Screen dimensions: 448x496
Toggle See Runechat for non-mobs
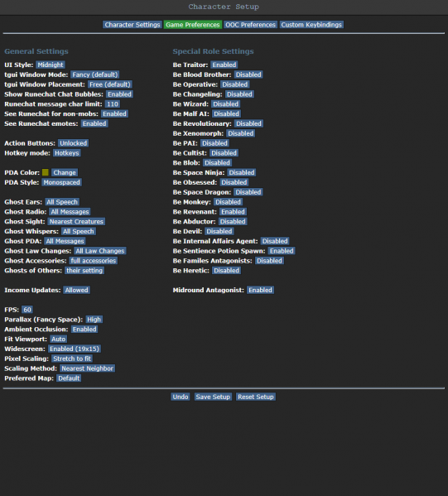click(114, 114)
